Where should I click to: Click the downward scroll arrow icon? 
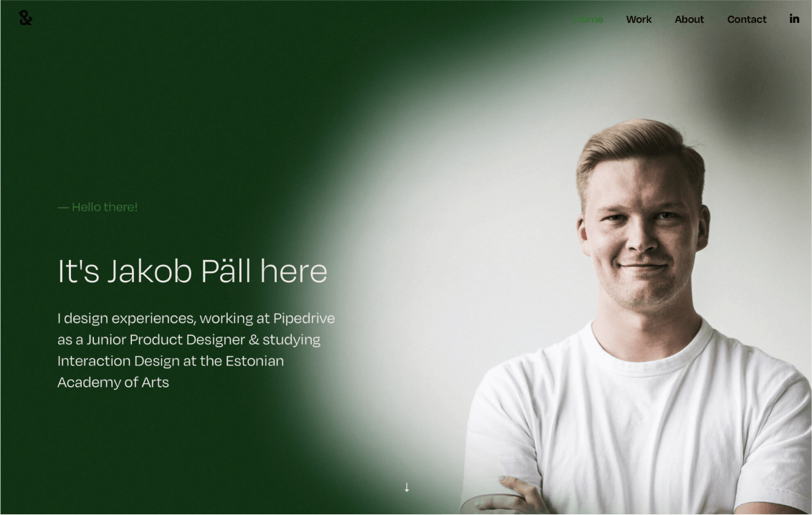[406, 487]
